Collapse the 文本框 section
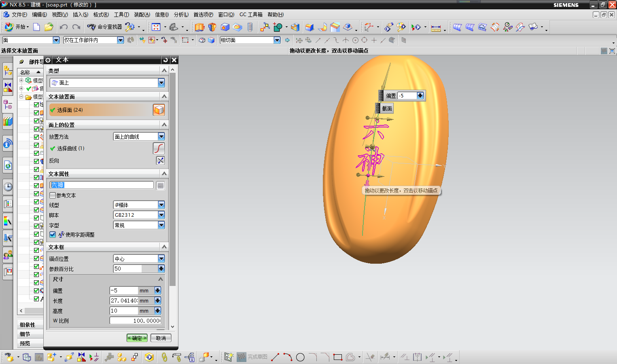Image resolution: width=617 pixels, height=364 pixels. (x=164, y=247)
